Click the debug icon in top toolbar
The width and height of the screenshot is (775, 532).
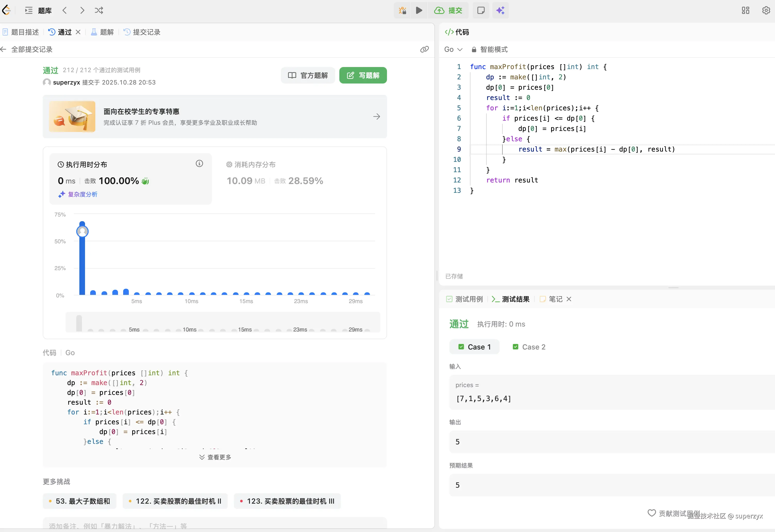click(402, 10)
